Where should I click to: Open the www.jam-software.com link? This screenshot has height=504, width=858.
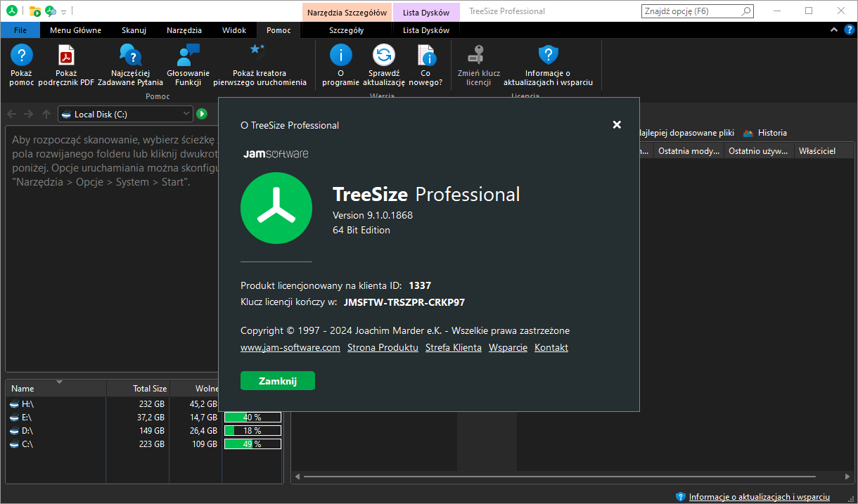[290, 348]
